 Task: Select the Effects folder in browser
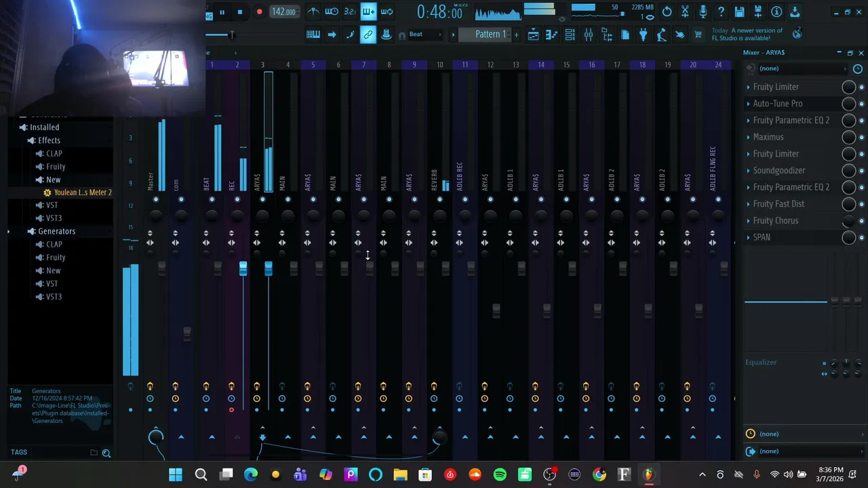49,140
